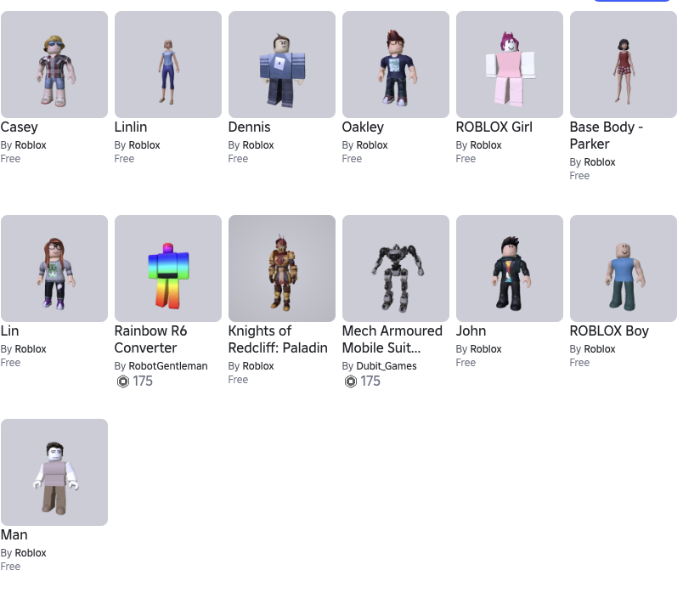Open the ROBLOX Boy avatar thumbnail
Viewport: 700px width, 593px height.
coord(624,268)
